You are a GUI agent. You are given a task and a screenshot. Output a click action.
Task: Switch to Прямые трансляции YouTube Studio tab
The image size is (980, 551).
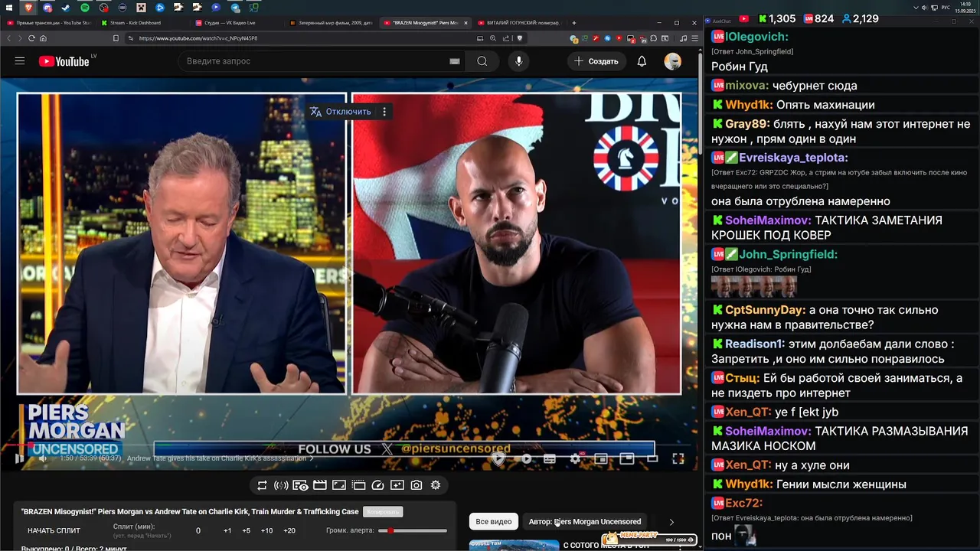coord(48,23)
